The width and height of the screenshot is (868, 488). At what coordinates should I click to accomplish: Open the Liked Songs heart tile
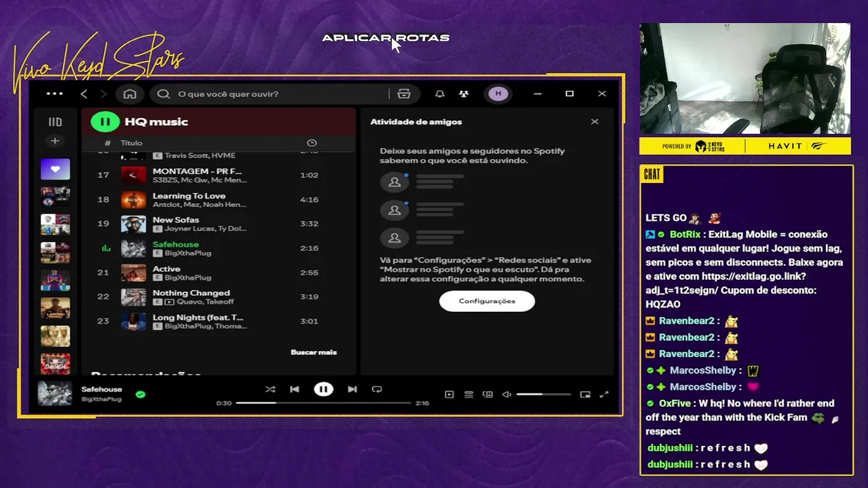[x=55, y=169]
